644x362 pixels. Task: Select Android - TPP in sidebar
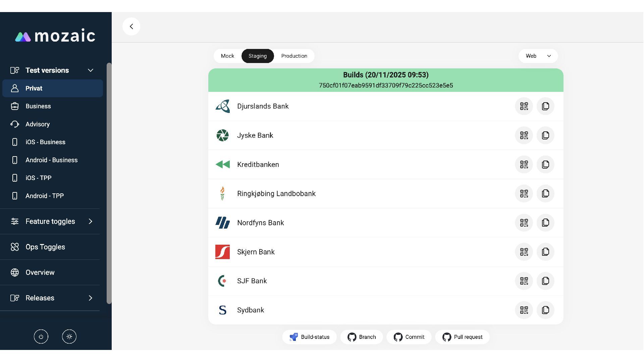(45, 196)
